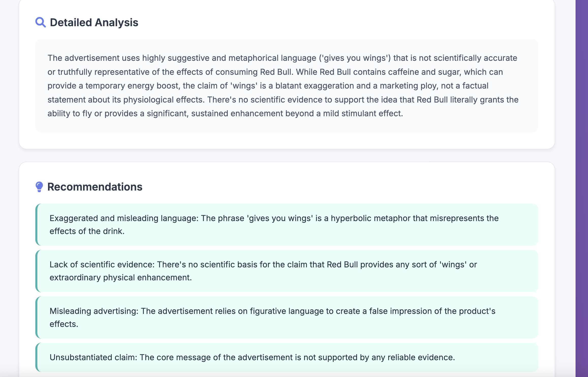This screenshot has height=377, width=588.
Task: Click the line 'effects of the drink.'
Action: (87, 231)
